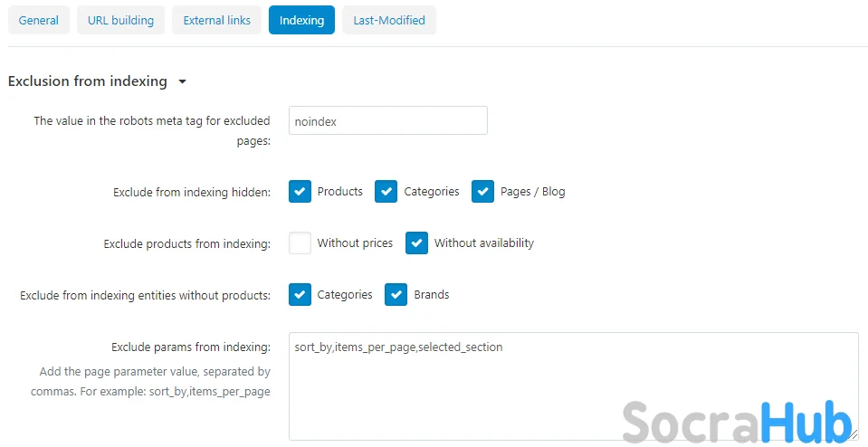
Task: Switch to the General tab
Action: click(x=39, y=20)
